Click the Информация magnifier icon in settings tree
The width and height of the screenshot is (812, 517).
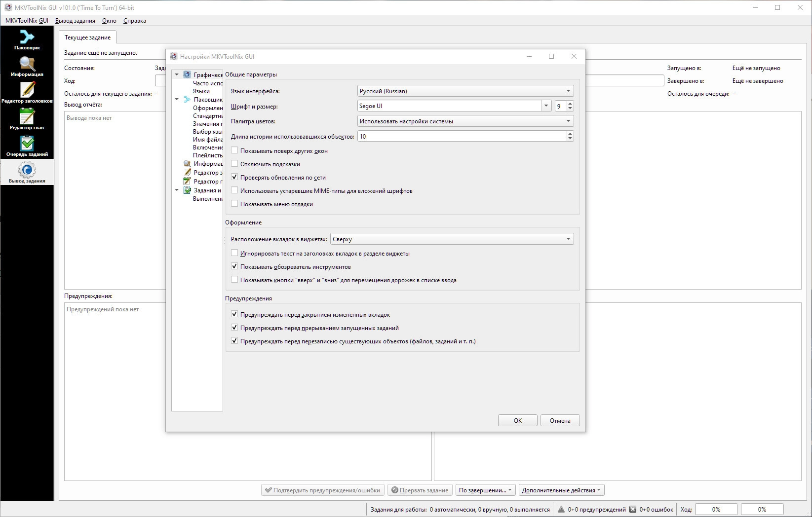[187, 164]
